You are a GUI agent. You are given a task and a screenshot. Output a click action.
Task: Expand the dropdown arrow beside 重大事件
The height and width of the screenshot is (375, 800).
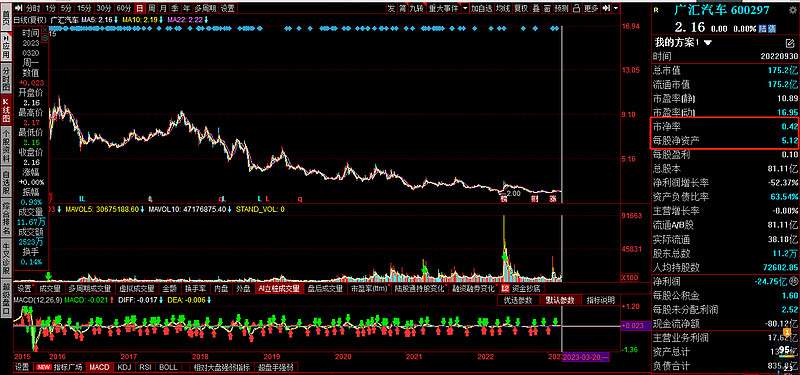pos(465,8)
